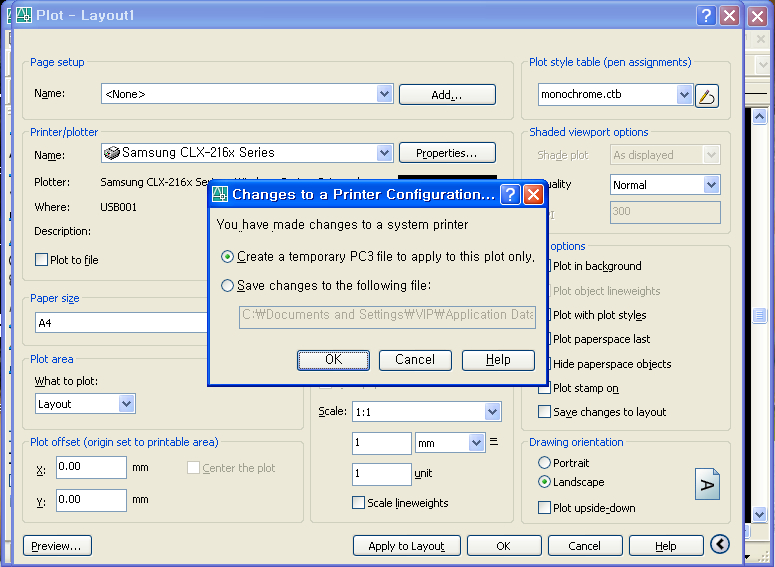Click the plot offset X input field
Viewport: 775px width, 567px height.
(x=91, y=467)
